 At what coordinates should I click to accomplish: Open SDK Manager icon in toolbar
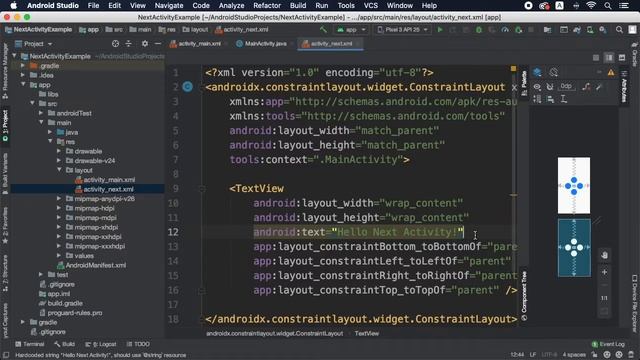tap(603, 30)
